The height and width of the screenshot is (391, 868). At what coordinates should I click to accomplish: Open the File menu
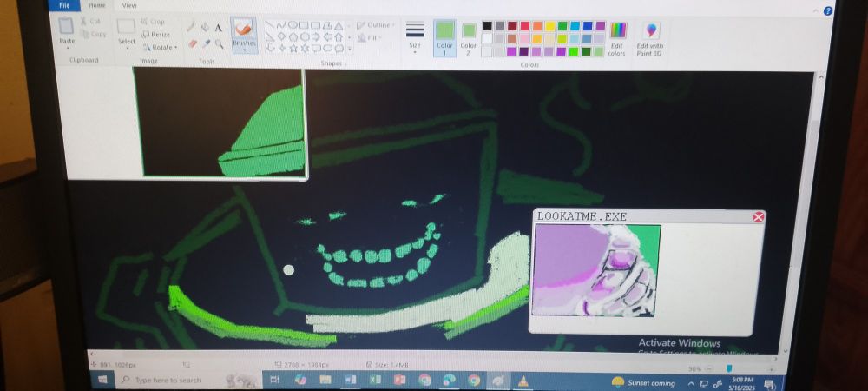64,5
